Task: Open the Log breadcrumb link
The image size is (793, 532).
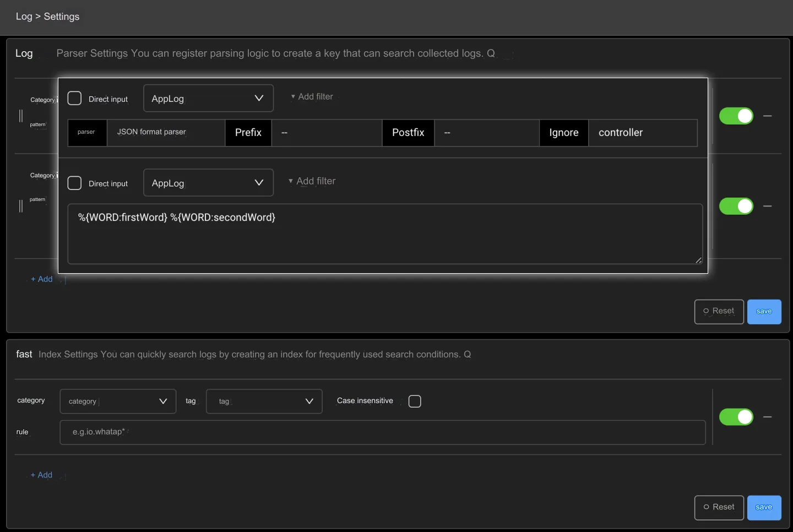Action: [x=24, y=17]
